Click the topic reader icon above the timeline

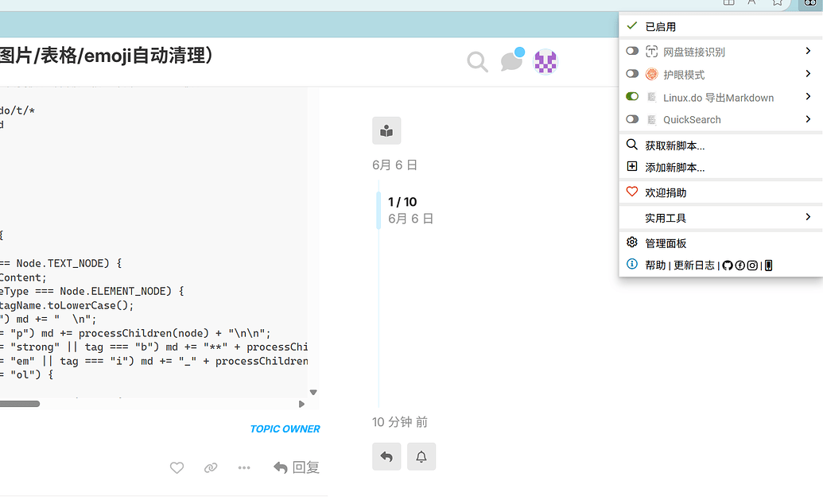[386, 130]
